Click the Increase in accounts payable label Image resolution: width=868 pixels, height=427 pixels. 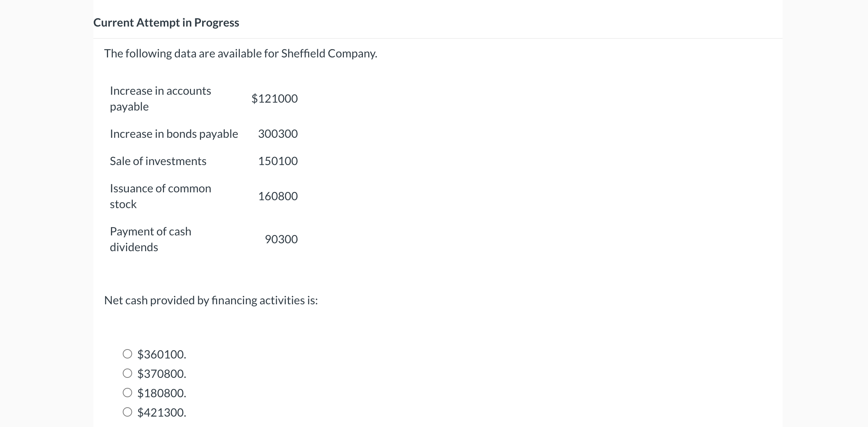(x=160, y=98)
